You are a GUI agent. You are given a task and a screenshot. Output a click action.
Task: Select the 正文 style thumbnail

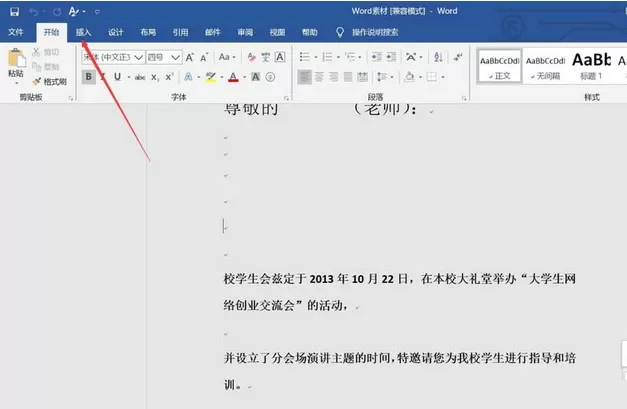point(499,66)
